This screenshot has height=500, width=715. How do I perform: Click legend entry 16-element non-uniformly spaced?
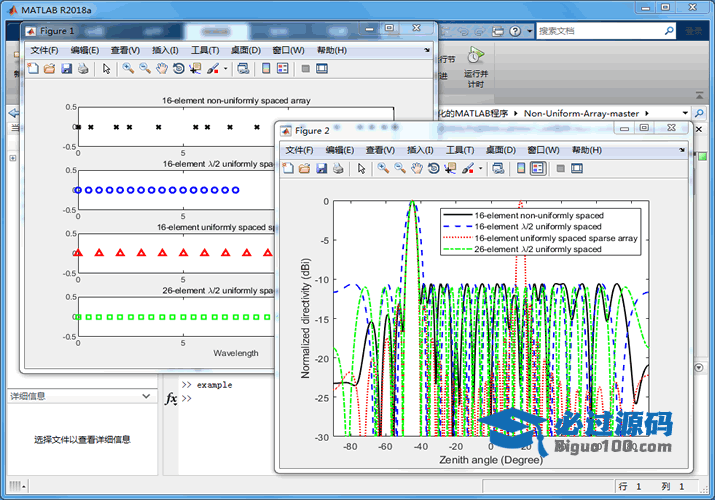(x=539, y=215)
